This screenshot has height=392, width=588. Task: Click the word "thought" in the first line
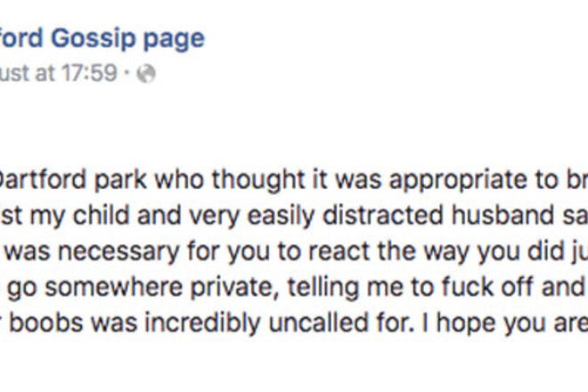tap(258, 181)
